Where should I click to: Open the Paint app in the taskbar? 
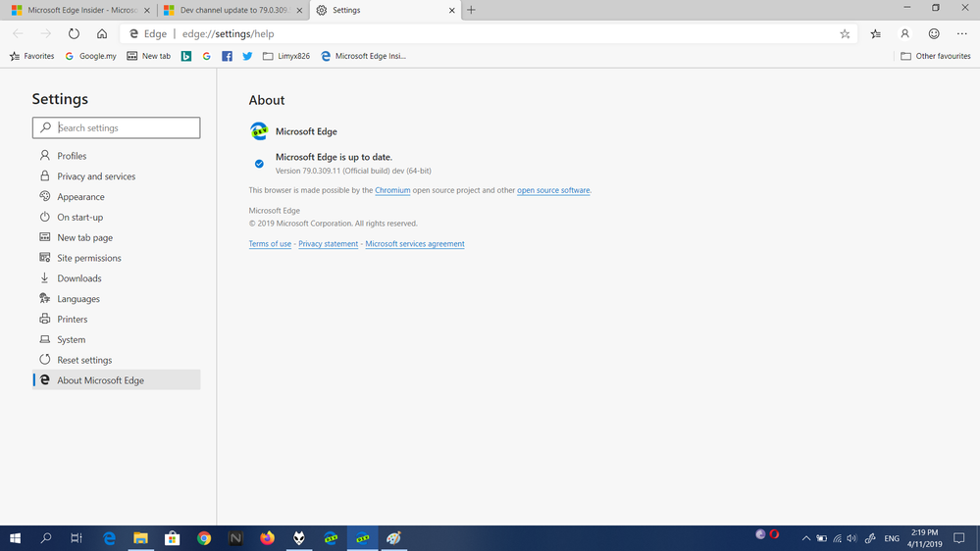[393, 538]
